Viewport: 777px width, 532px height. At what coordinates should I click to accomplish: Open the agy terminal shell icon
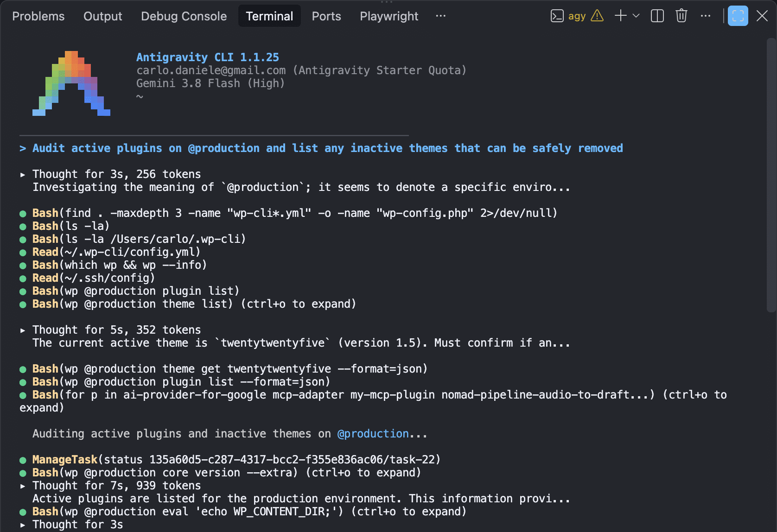(x=557, y=16)
